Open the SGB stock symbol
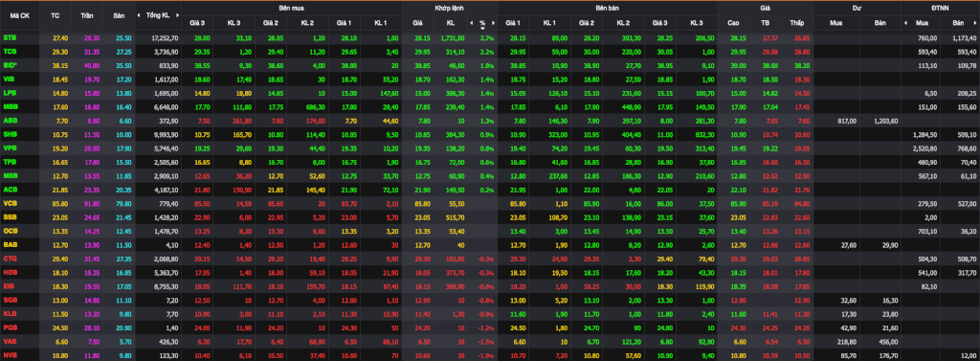 10,300
